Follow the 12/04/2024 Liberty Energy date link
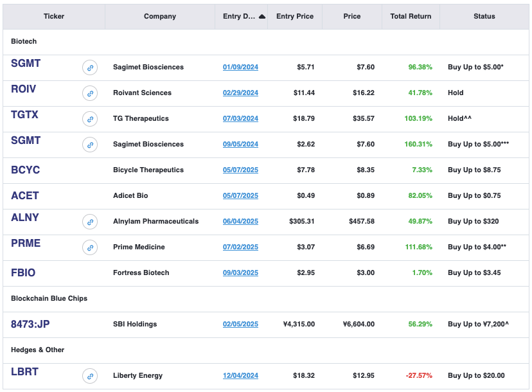This screenshot has width=532, height=392. tap(240, 375)
